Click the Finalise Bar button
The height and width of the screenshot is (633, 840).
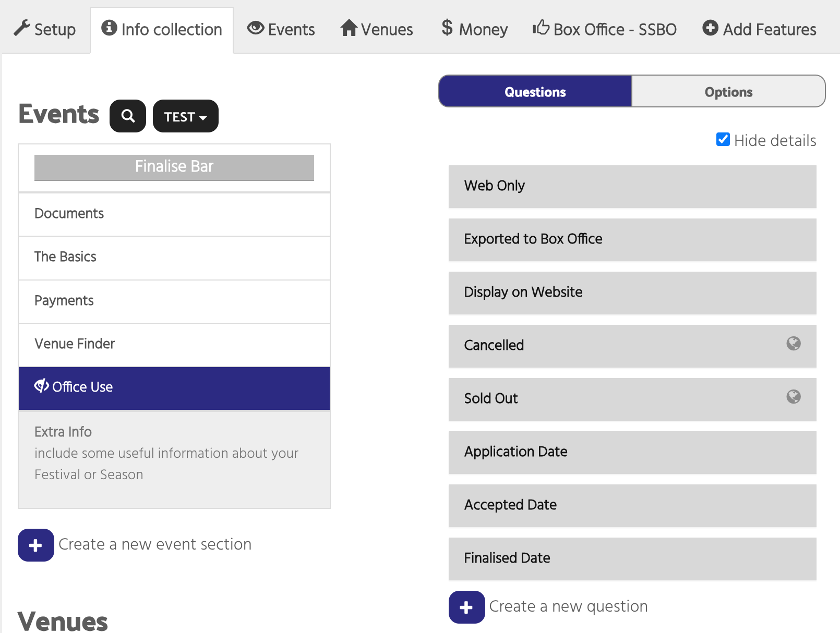tap(174, 167)
